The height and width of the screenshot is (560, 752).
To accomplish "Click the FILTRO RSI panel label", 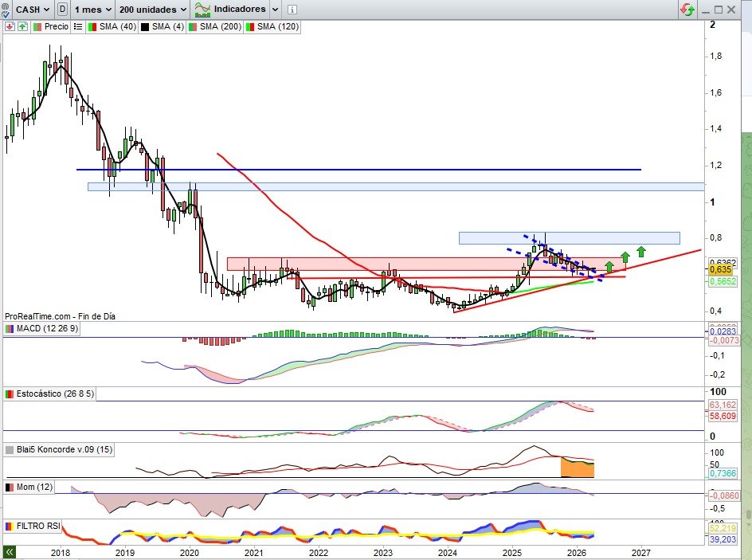I will [x=33, y=526].
